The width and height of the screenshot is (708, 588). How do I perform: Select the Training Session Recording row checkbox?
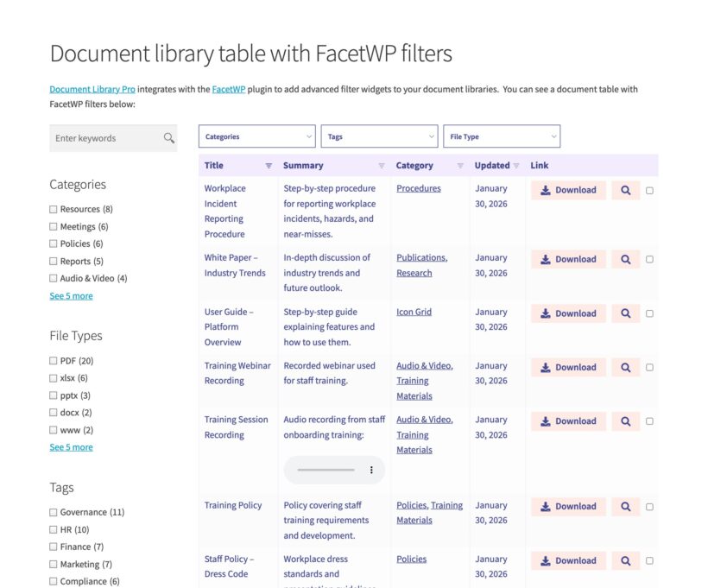click(649, 420)
